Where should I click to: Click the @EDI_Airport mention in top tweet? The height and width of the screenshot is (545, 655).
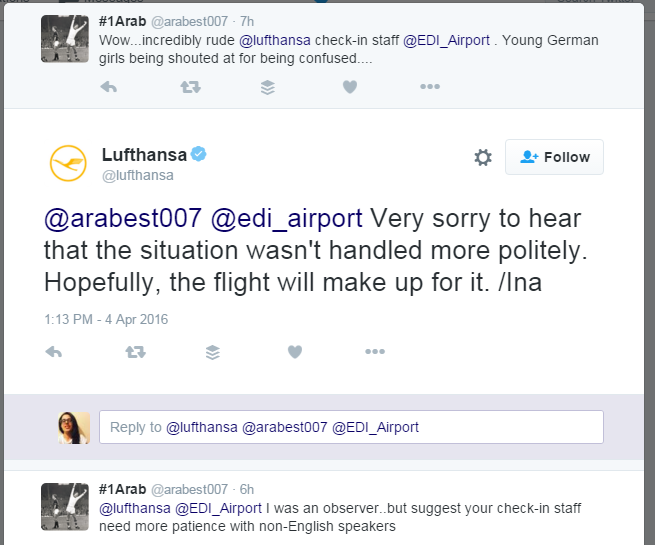click(x=447, y=41)
